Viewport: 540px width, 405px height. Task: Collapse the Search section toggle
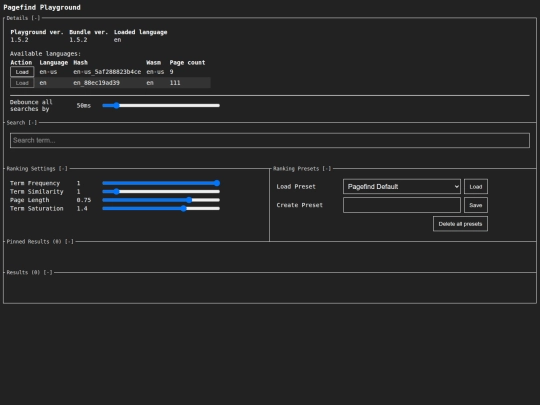(32, 123)
